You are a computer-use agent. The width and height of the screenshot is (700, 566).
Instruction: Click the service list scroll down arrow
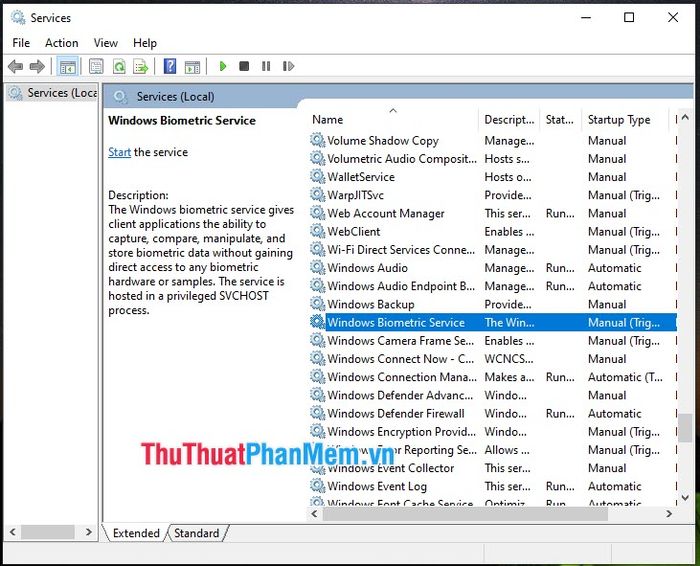click(x=685, y=497)
